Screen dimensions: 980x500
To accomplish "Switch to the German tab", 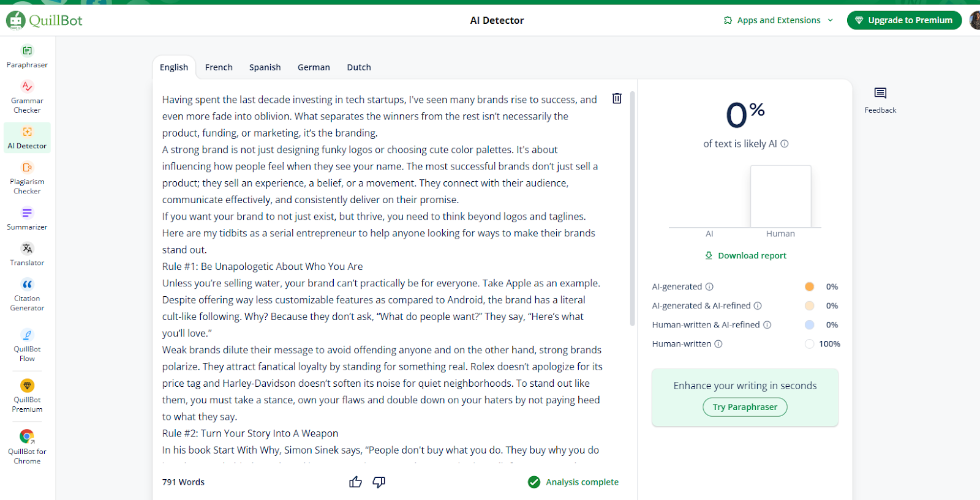I will tap(314, 67).
